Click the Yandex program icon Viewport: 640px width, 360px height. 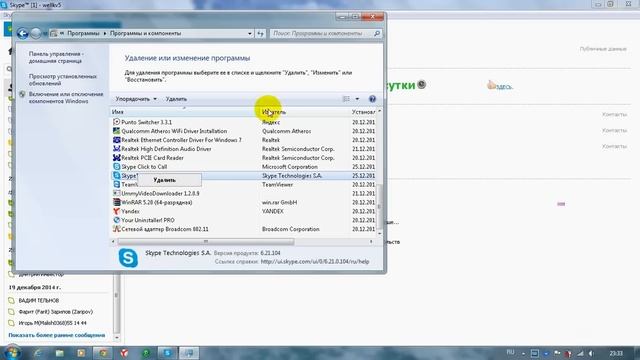pyautogui.click(x=116, y=211)
